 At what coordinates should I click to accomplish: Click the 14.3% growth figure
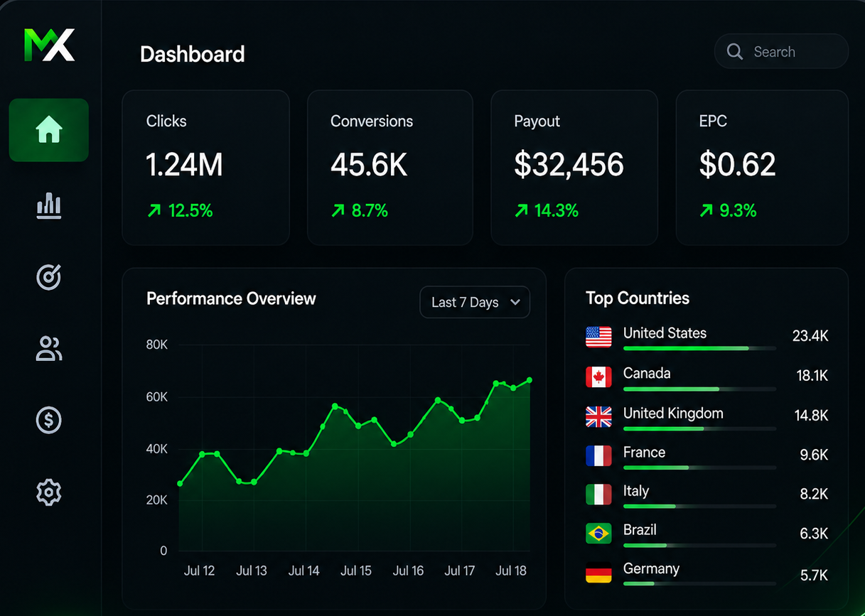(557, 210)
